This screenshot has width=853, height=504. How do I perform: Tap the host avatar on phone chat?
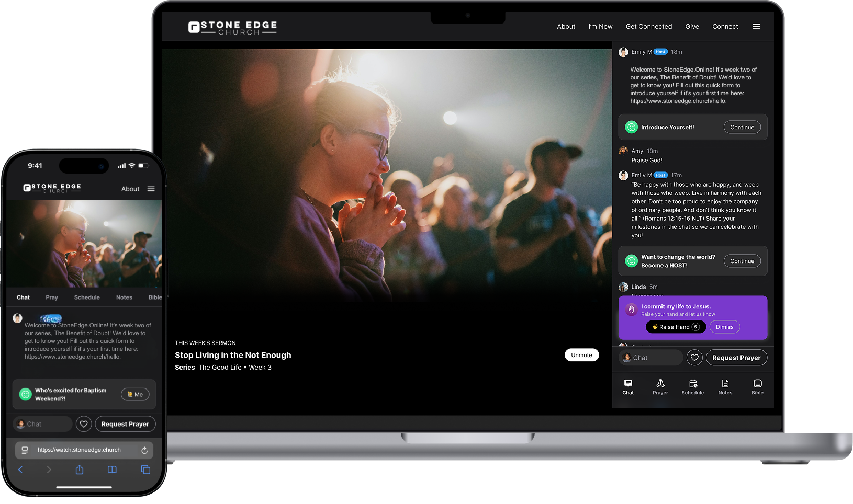[17, 318]
